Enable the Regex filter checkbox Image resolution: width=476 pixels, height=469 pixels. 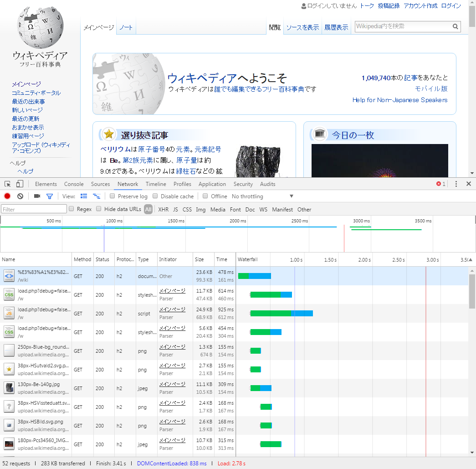72,209
